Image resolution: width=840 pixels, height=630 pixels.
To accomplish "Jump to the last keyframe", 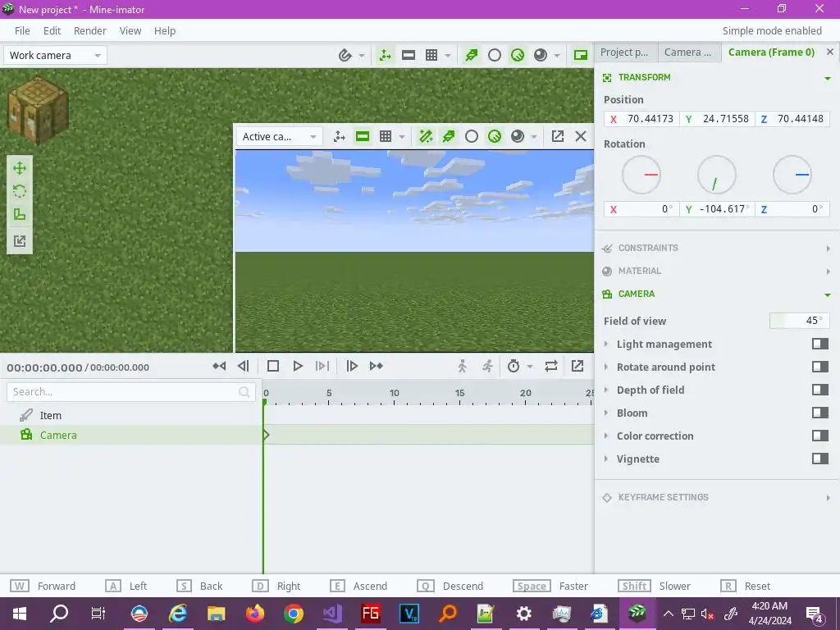I will point(376,366).
